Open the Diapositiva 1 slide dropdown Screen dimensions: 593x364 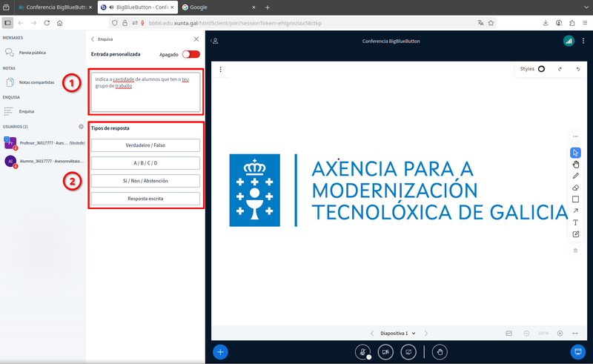[x=398, y=334]
